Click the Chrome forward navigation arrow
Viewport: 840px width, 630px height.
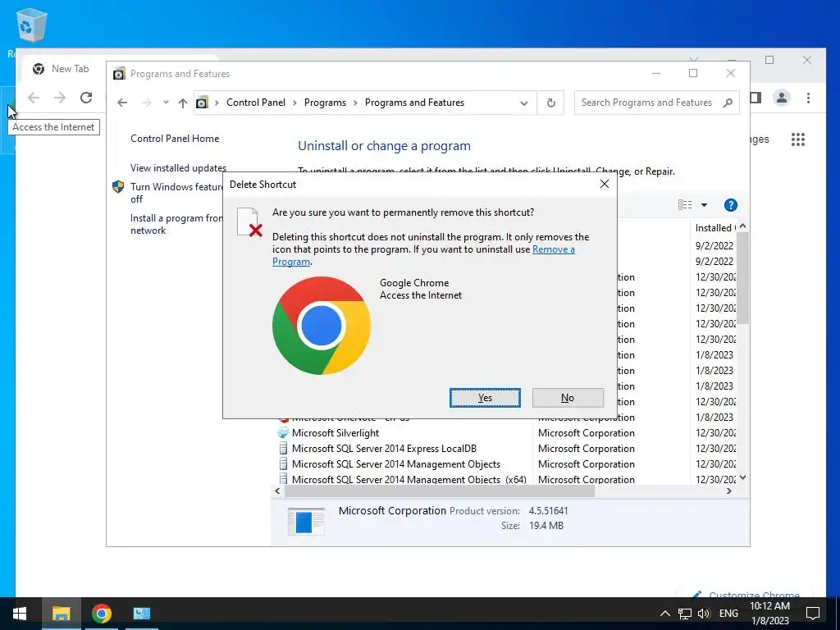point(59,98)
